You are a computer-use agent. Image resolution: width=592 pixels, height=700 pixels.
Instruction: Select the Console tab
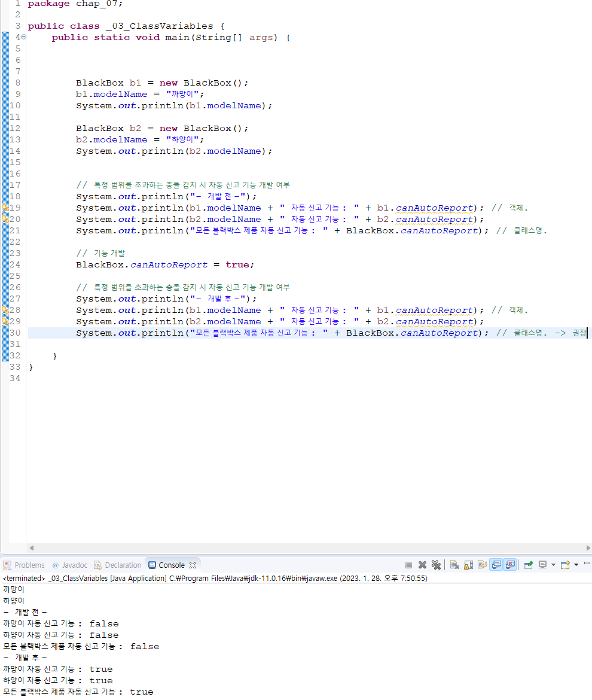pos(167,565)
